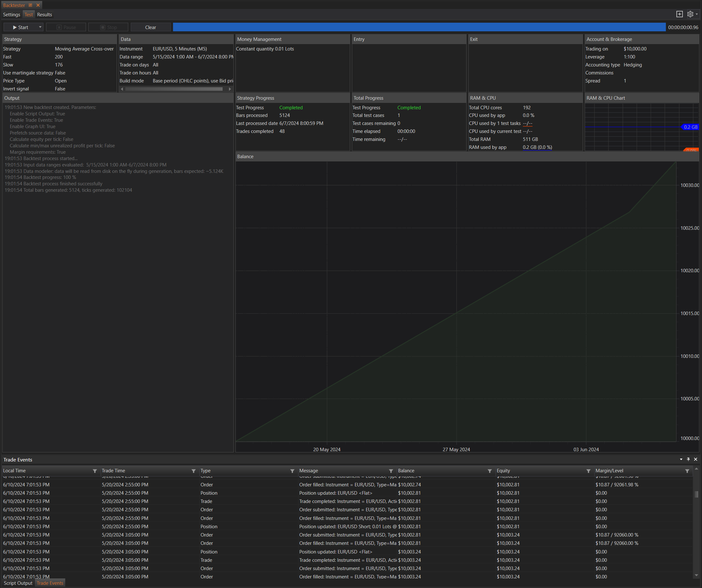Click the add panel plus icon

(679, 14)
